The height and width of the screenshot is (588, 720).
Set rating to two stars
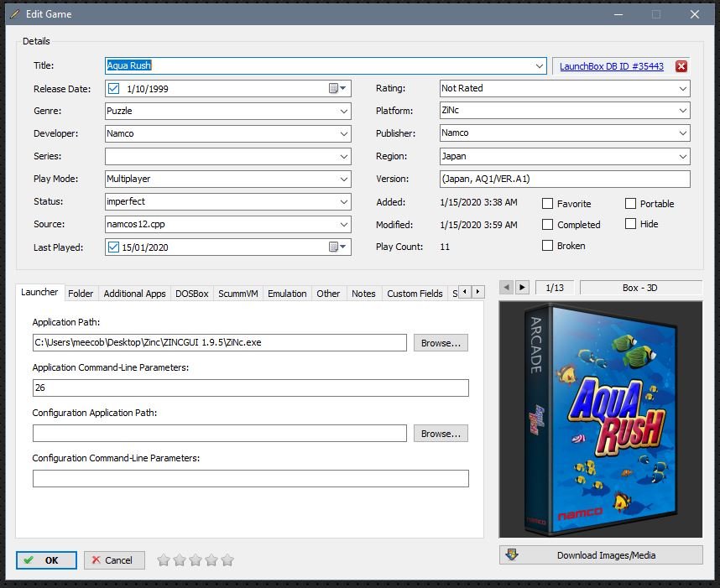tap(180, 560)
